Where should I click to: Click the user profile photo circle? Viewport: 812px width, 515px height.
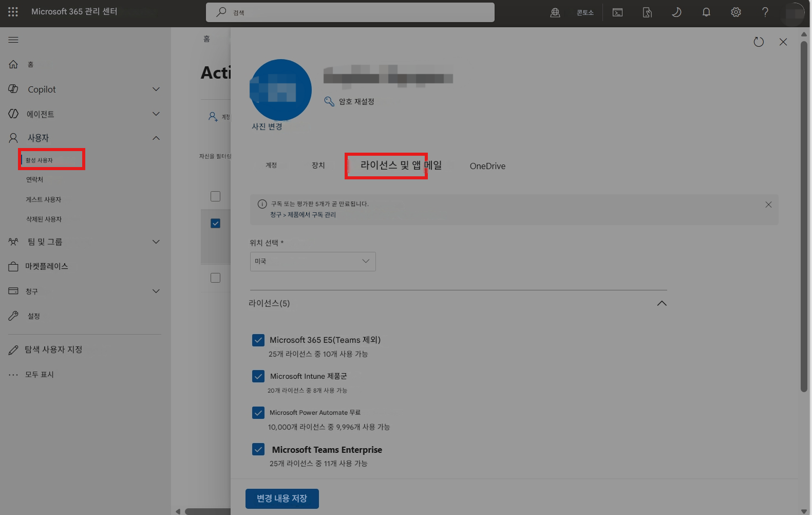tap(280, 90)
